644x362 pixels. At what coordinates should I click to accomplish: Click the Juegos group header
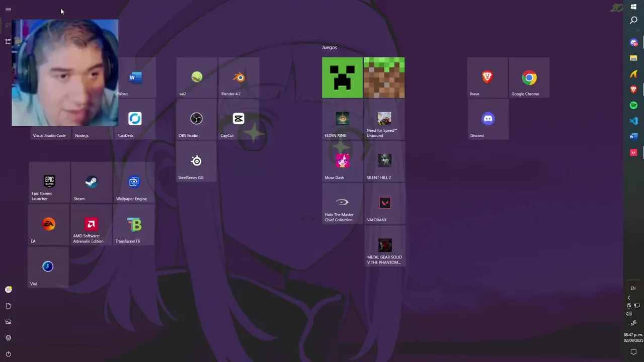coord(330,47)
